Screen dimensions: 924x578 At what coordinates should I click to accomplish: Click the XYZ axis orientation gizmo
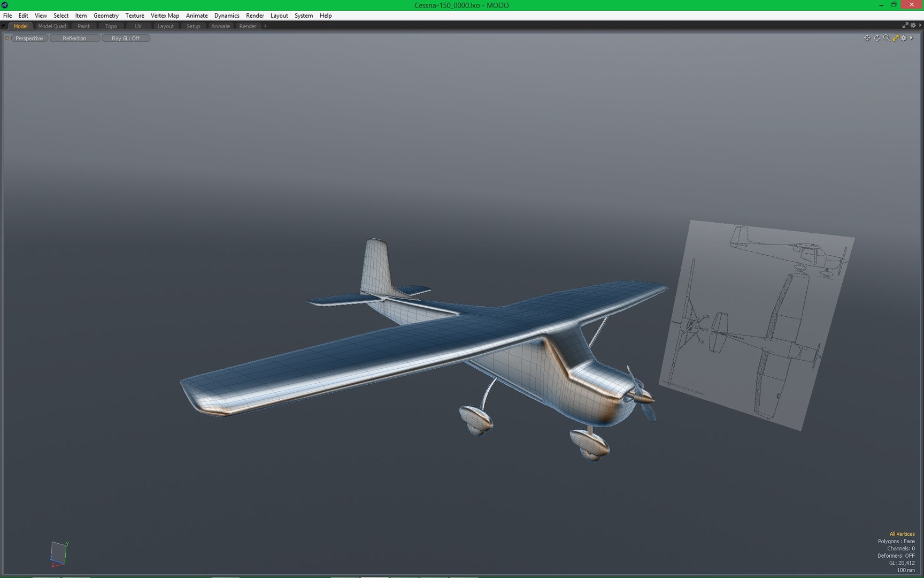[59, 554]
